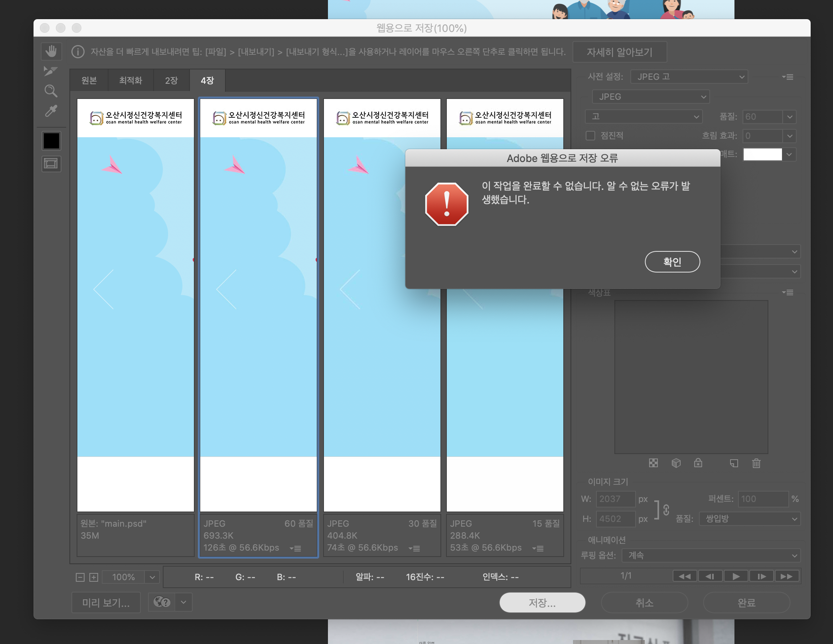The width and height of the screenshot is (833, 644).
Task: Click the 자세히 알아보기 button
Action: click(x=619, y=52)
